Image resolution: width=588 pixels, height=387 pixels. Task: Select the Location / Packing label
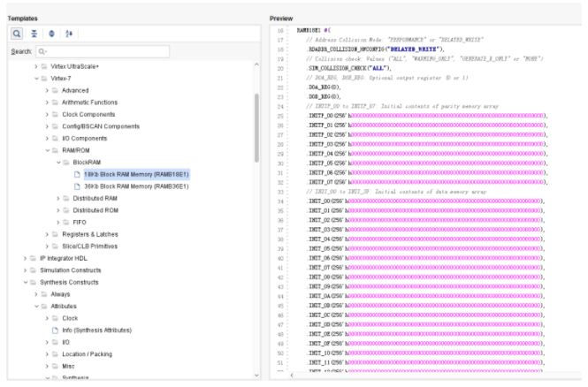[x=87, y=354]
